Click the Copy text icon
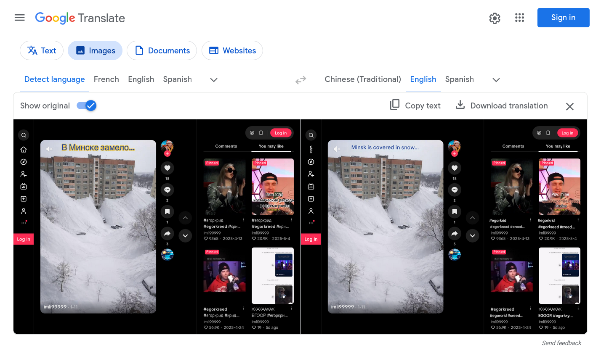 [395, 105]
